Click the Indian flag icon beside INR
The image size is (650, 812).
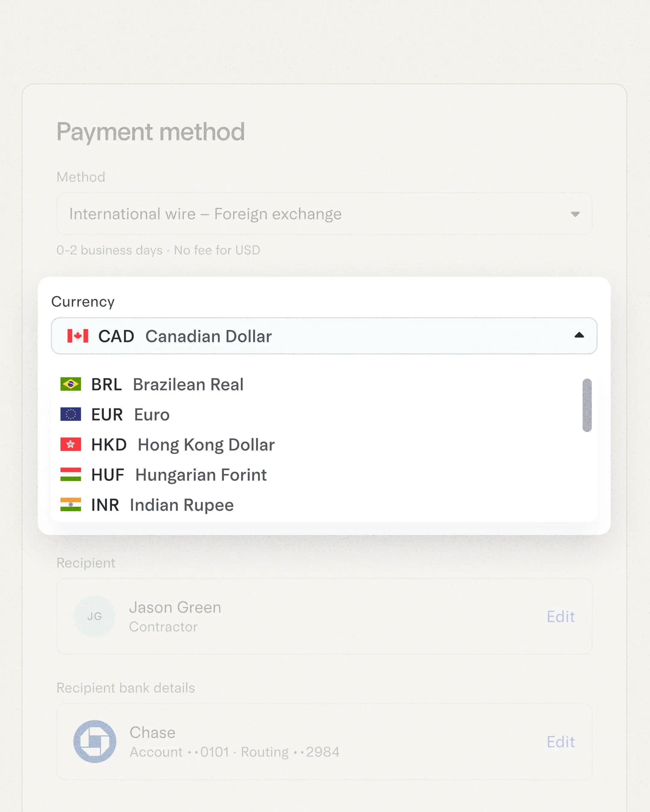tap(71, 505)
